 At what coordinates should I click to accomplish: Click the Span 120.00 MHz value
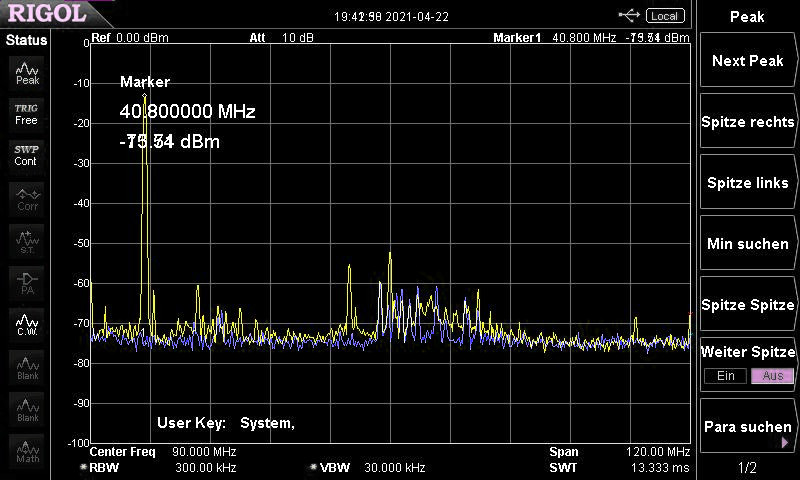point(658,452)
